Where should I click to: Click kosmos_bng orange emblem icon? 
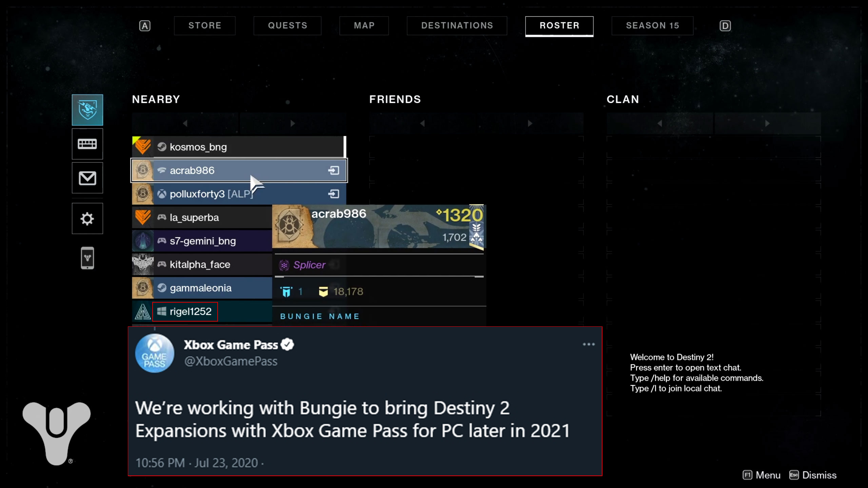(143, 147)
